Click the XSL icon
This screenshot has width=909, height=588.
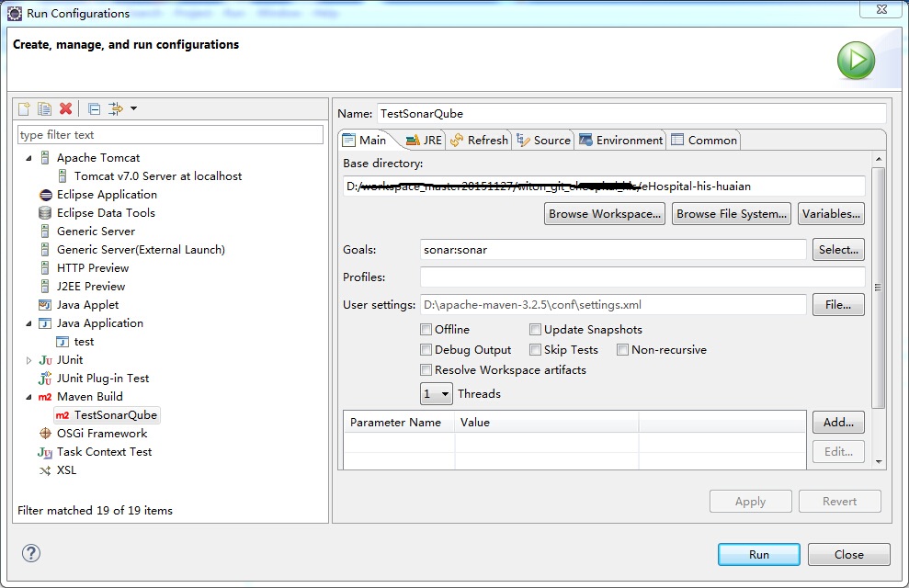pos(45,470)
